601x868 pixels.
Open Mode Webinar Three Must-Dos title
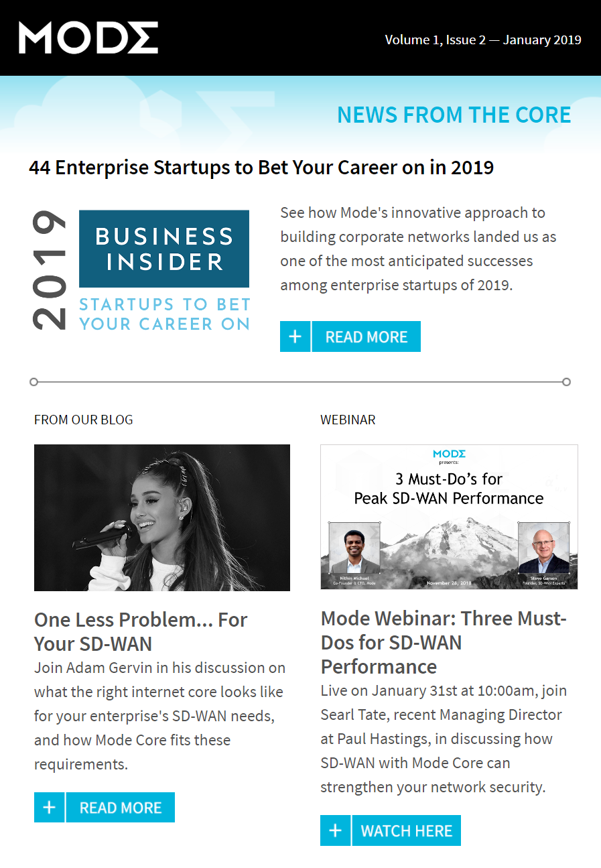(x=444, y=642)
